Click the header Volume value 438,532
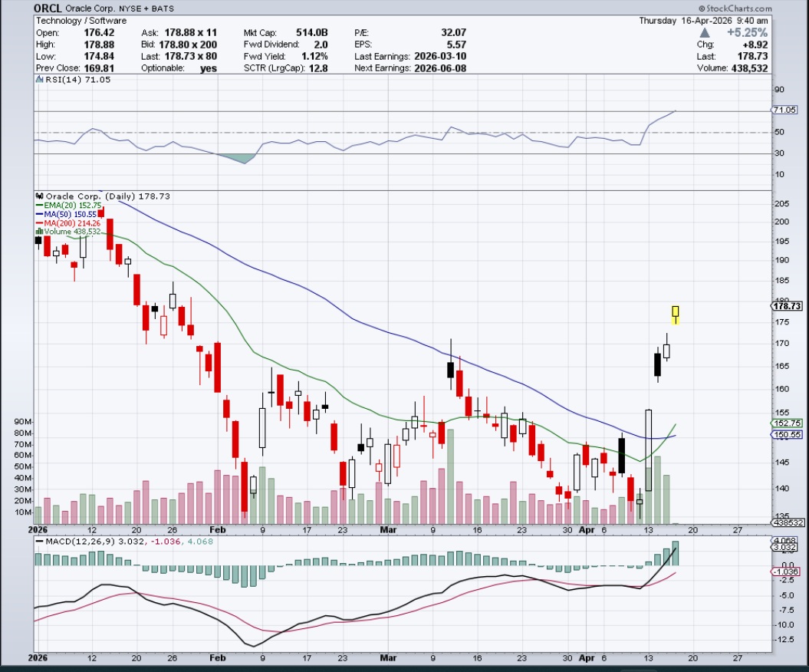 [x=749, y=68]
